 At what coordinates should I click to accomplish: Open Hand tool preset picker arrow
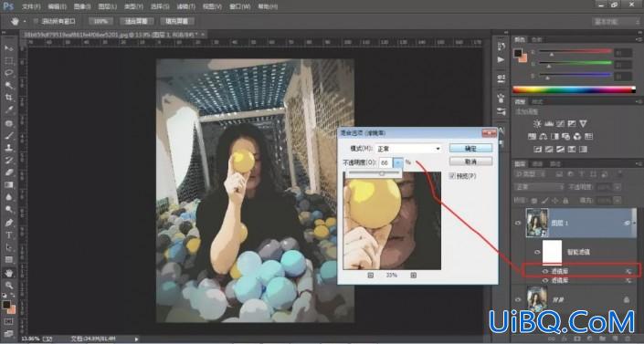point(25,21)
